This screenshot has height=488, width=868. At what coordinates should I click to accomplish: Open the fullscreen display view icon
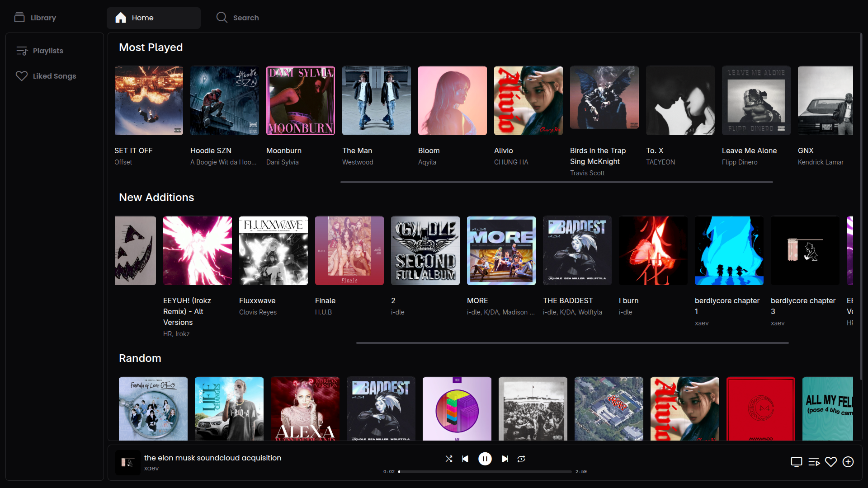coord(796,462)
